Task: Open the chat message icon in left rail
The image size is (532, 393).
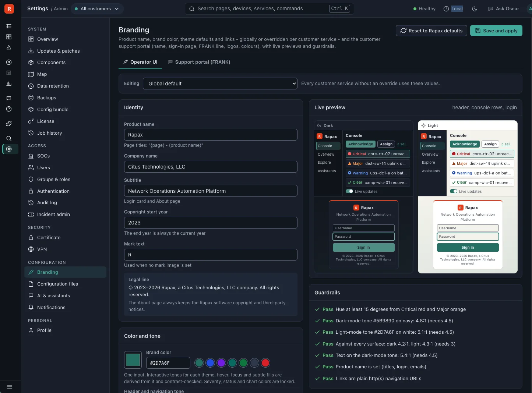Action: 9,98
